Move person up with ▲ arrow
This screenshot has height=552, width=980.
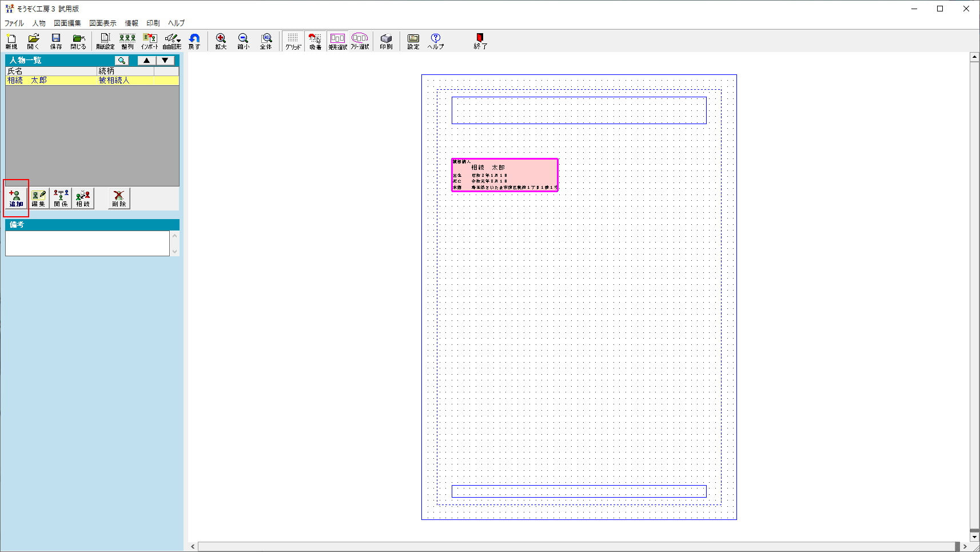146,61
